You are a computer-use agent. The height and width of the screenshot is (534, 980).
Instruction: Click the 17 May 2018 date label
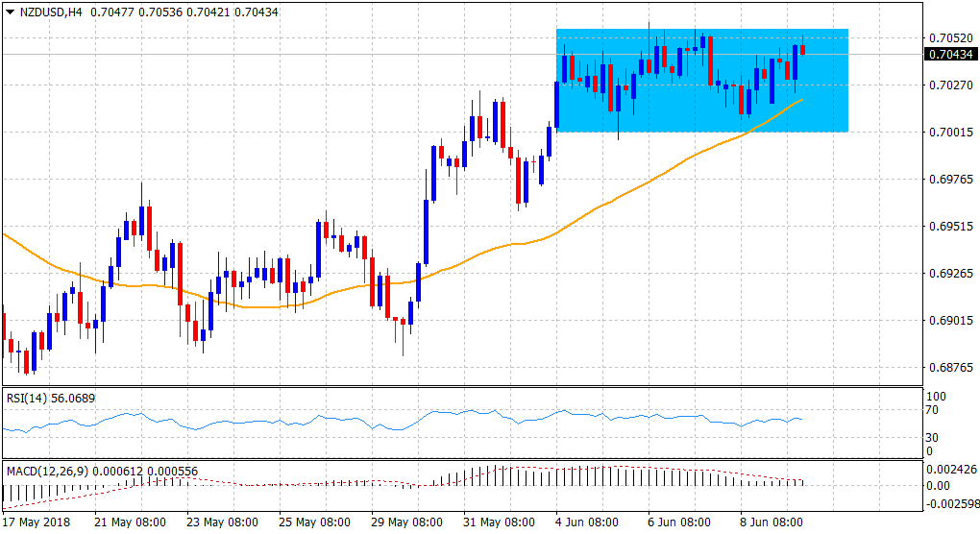pyautogui.click(x=36, y=522)
